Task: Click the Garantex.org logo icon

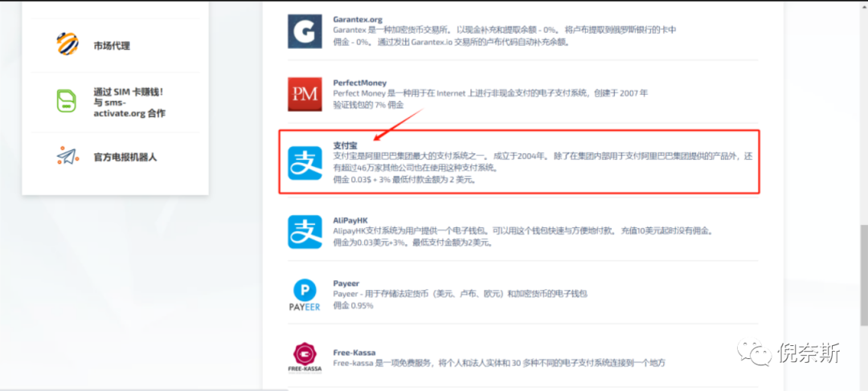Action: (x=305, y=31)
